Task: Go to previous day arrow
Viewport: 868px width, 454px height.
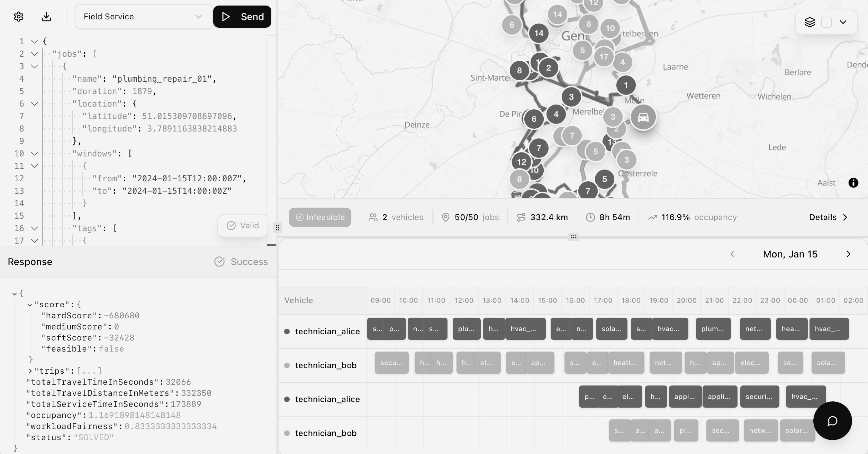Action: pos(732,254)
